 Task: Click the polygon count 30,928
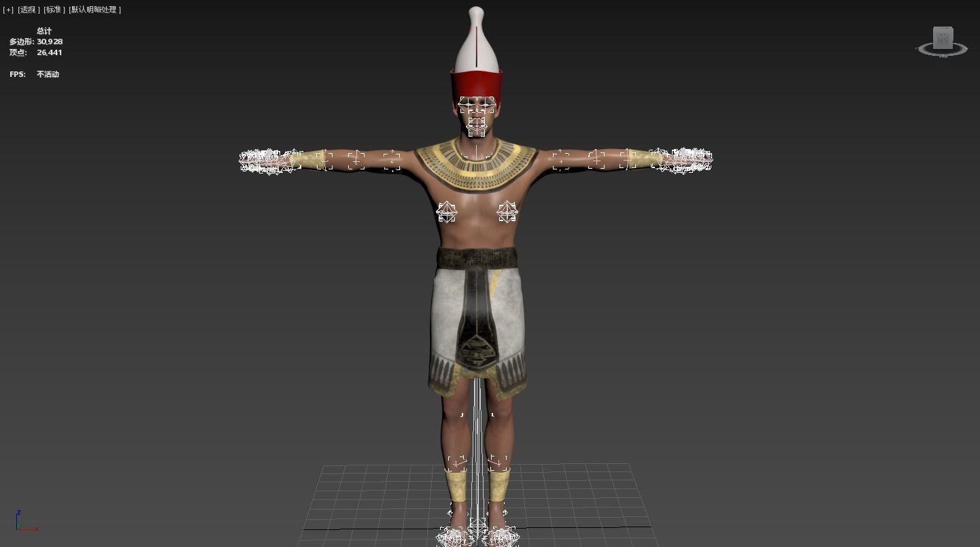tap(50, 42)
